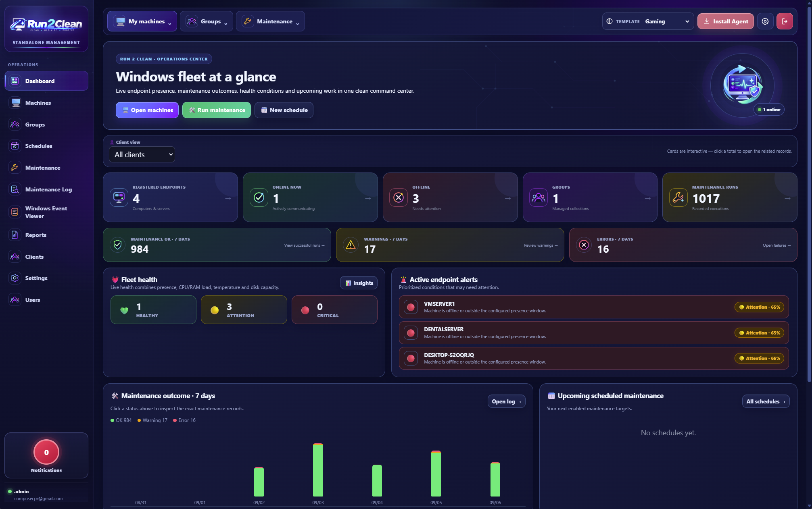Open Fleet health Insights
812x509 pixels.
click(359, 283)
